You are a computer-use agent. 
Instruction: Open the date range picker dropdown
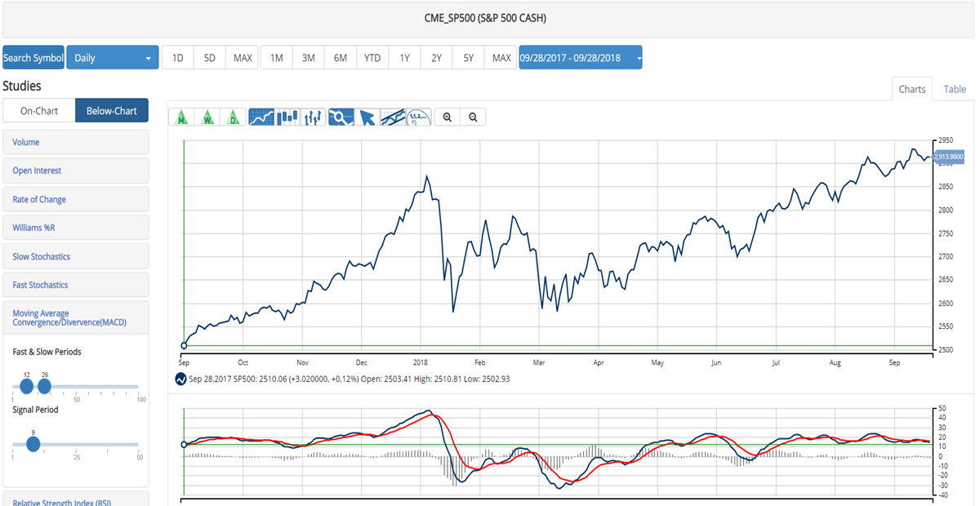pos(580,57)
